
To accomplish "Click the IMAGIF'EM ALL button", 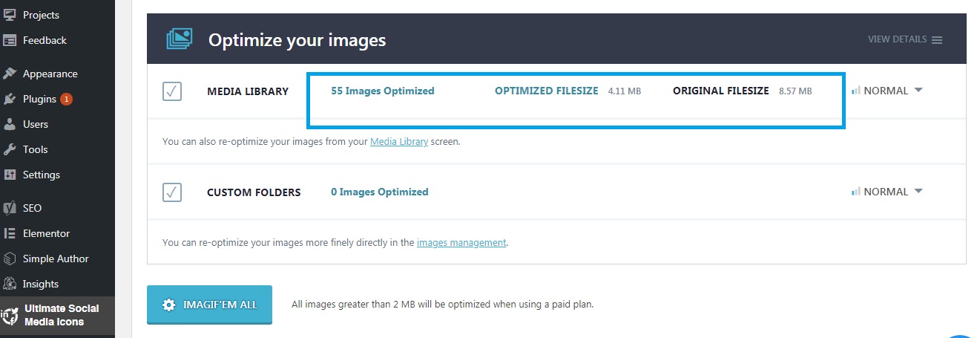I will tap(209, 305).
